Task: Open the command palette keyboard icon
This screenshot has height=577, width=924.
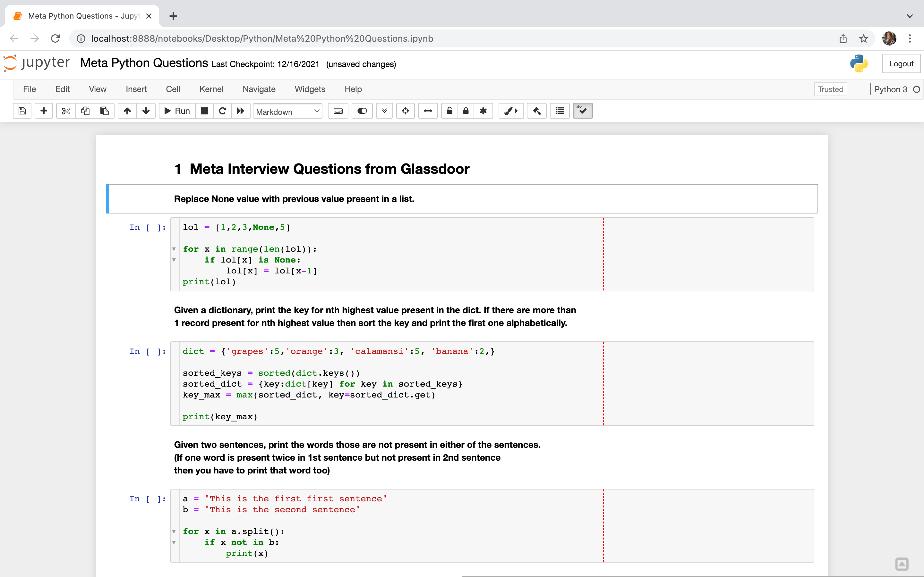Action: pyautogui.click(x=338, y=111)
